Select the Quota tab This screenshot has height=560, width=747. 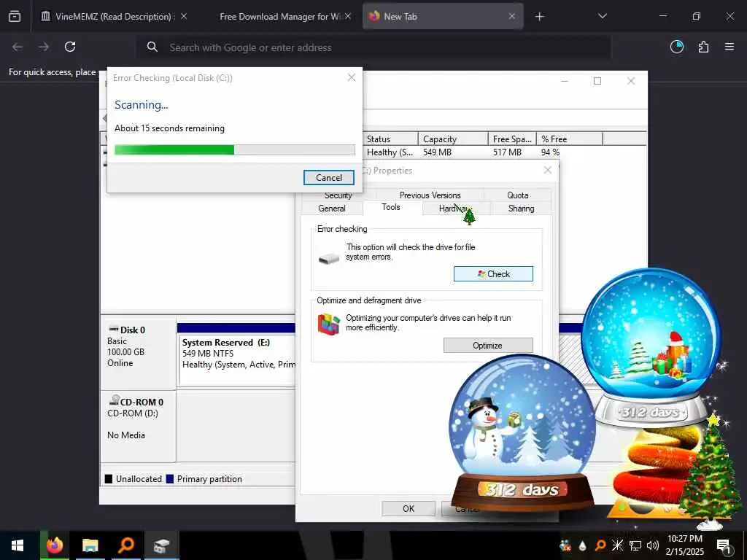click(x=517, y=195)
